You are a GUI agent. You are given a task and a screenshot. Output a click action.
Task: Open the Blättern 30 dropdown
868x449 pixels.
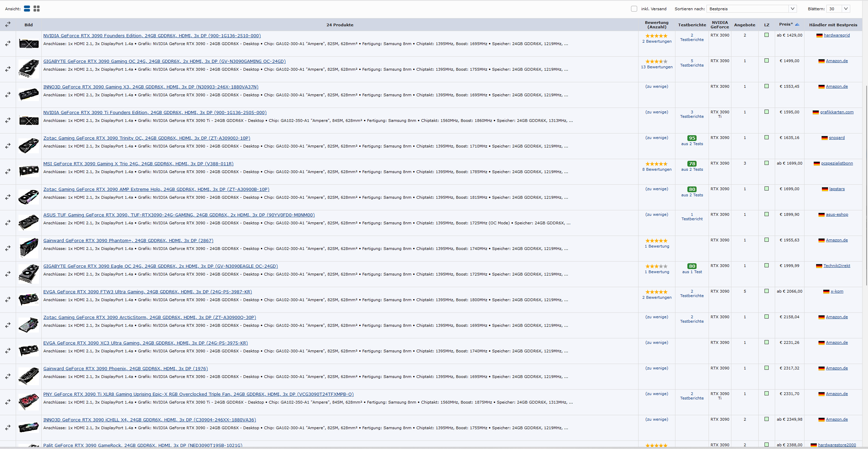(839, 9)
